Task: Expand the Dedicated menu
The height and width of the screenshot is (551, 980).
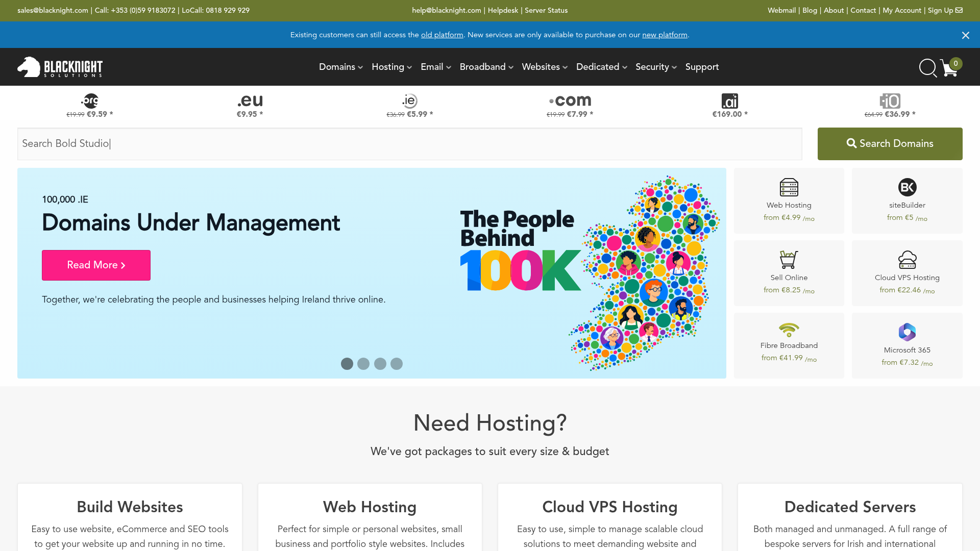Action: point(602,67)
